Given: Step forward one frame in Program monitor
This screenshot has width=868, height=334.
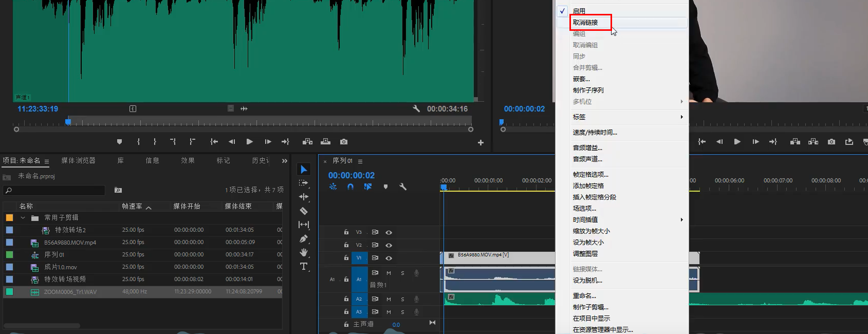Looking at the screenshot, I should point(755,142).
